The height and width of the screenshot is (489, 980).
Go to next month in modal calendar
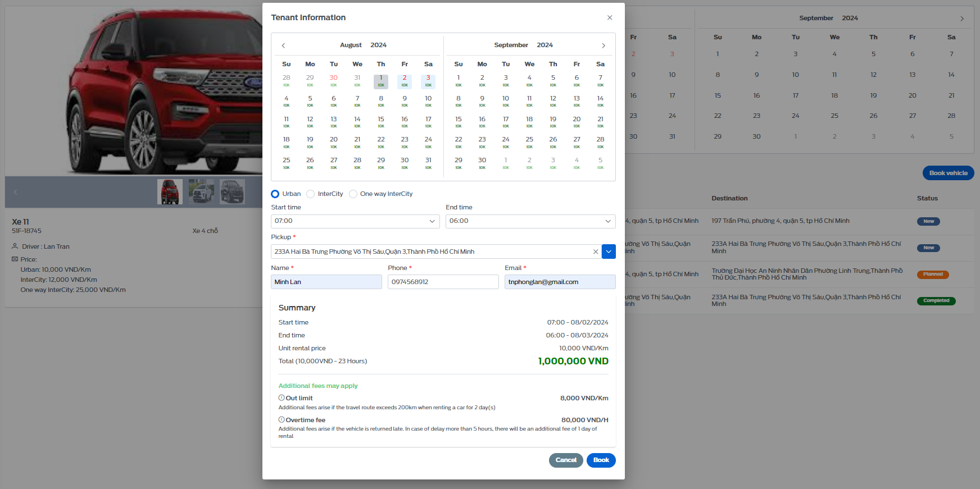[604, 45]
